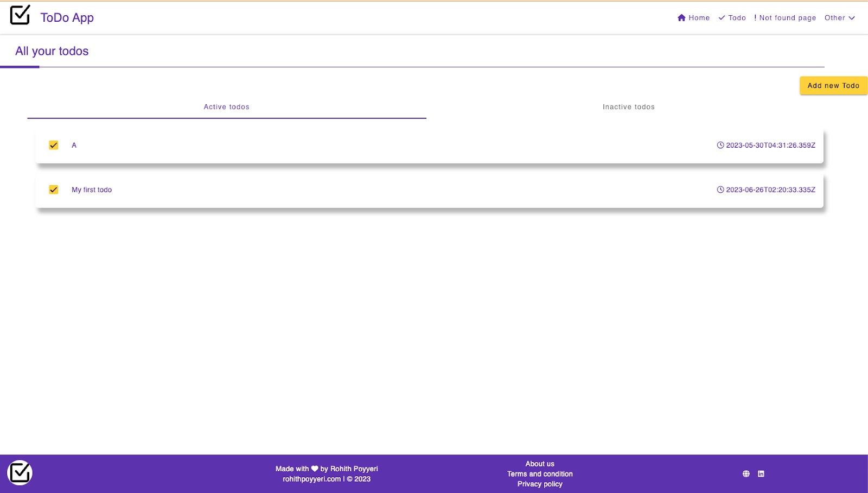
Task: Click the checkmark icon beside Todo nav link
Action: point(722,18)
